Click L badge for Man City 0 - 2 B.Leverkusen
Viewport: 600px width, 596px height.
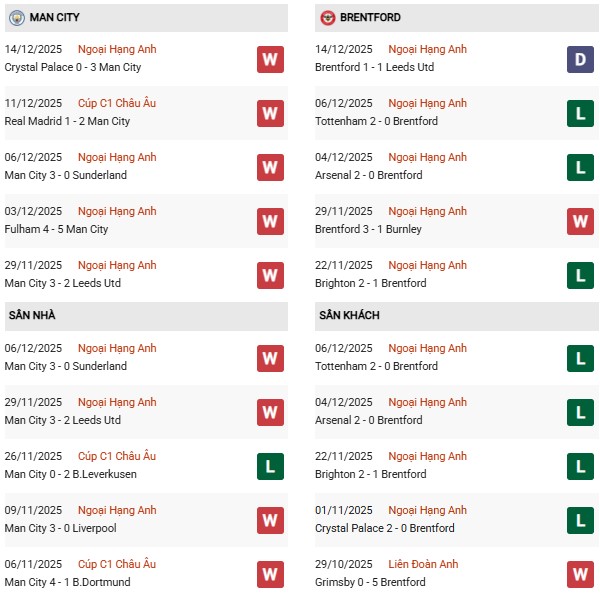coord(270,466)
